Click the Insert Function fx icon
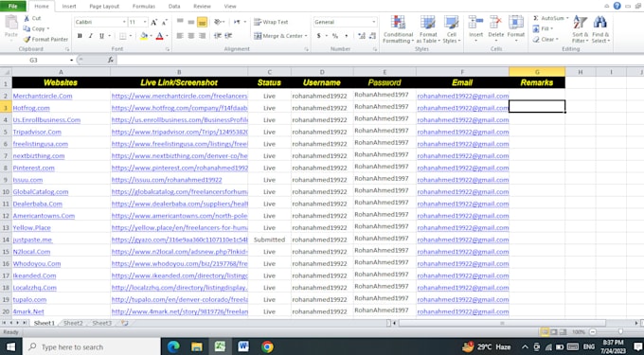The width and height of the screenshot is (644, 355). click(111, 60)
